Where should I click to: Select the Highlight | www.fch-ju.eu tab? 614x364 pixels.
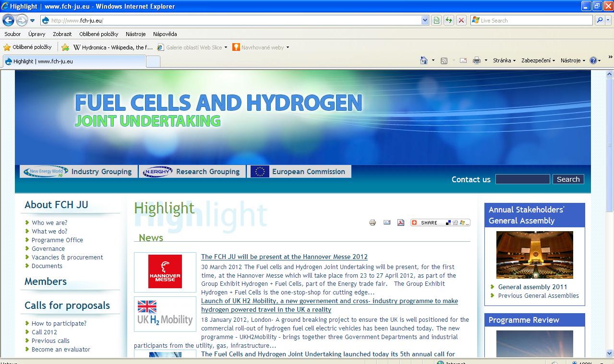[x=74, y=61]
